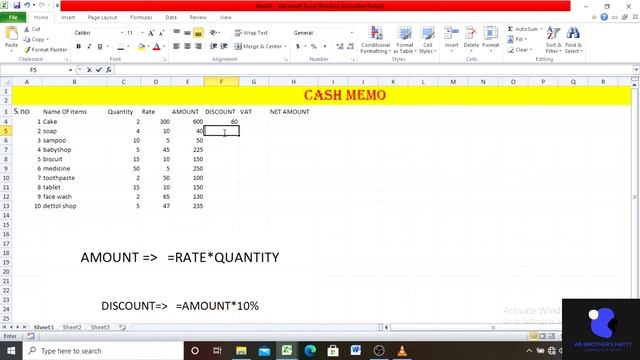
Task: Expand the Merge & Center dropdown arrow
Action: (x=285, y=47)
